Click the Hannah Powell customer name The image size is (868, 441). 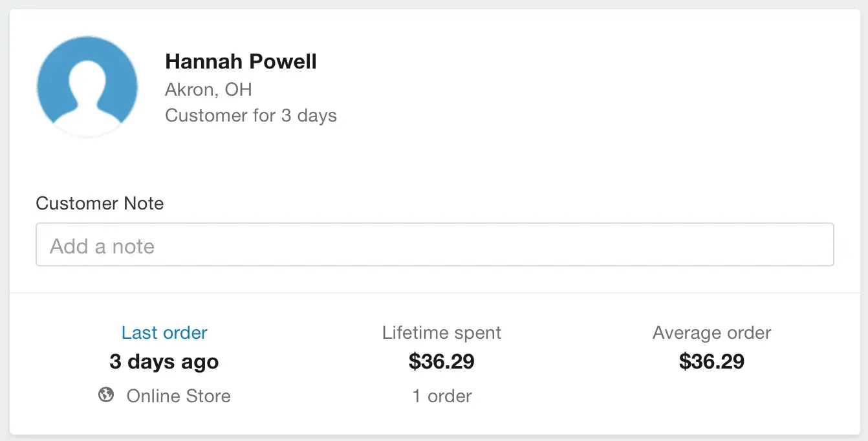pos(241,62)
